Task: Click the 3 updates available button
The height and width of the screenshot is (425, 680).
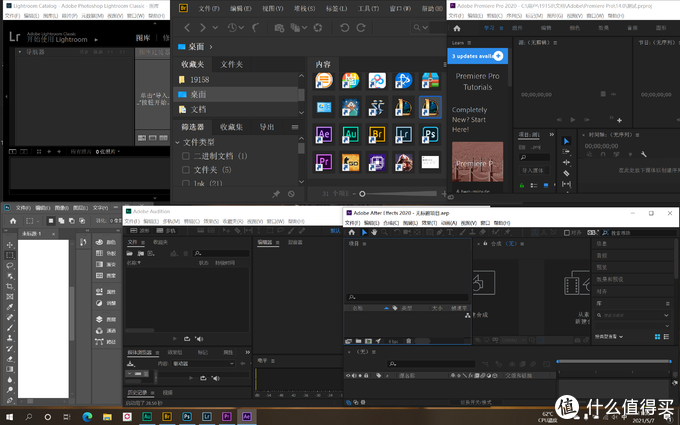Action: click(x=477, y=56)
